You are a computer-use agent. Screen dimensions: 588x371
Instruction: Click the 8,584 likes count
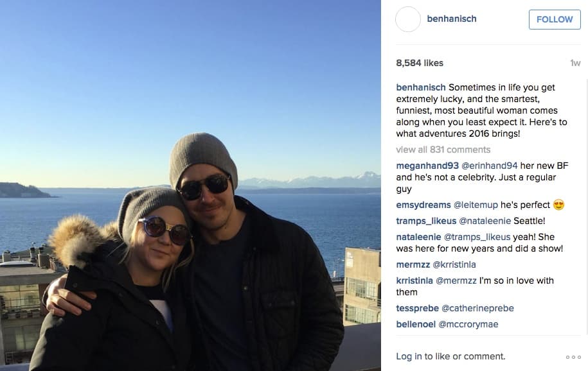click(420, 63)
